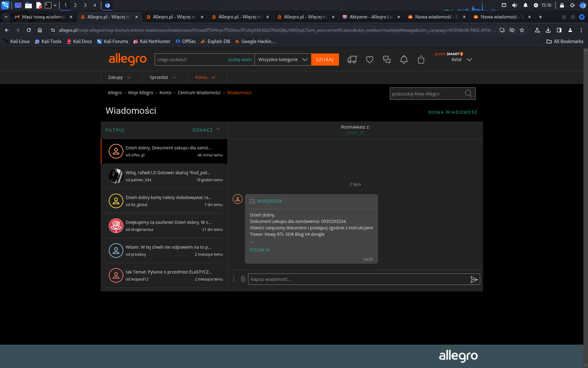Expand the Zakupy menu
This screenshot has height=368, width=588.
120,77
